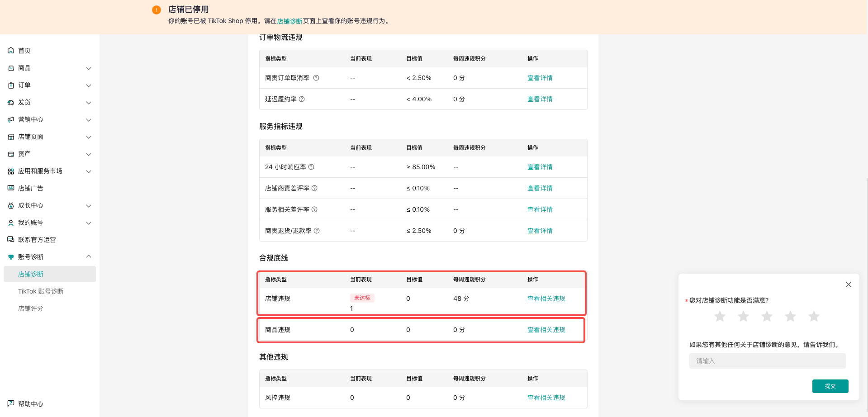Click the help icon beside 延迟履约率
This screenshot has width=868, height=417.
tap(302, 99)
